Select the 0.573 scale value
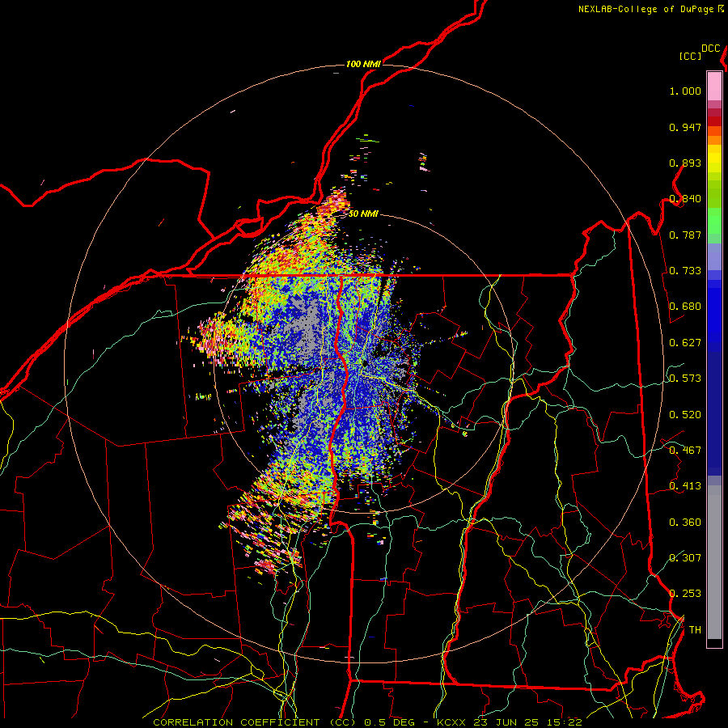 (685, 379)
